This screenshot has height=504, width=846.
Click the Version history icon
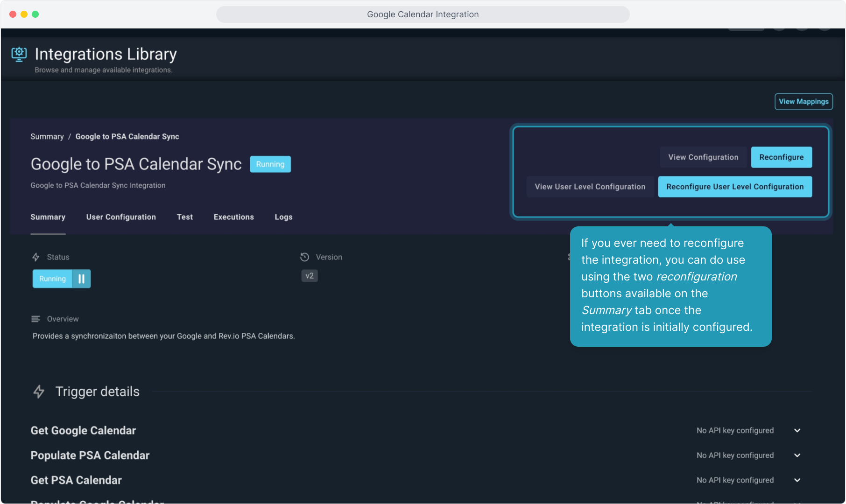(x=304, y=257)
